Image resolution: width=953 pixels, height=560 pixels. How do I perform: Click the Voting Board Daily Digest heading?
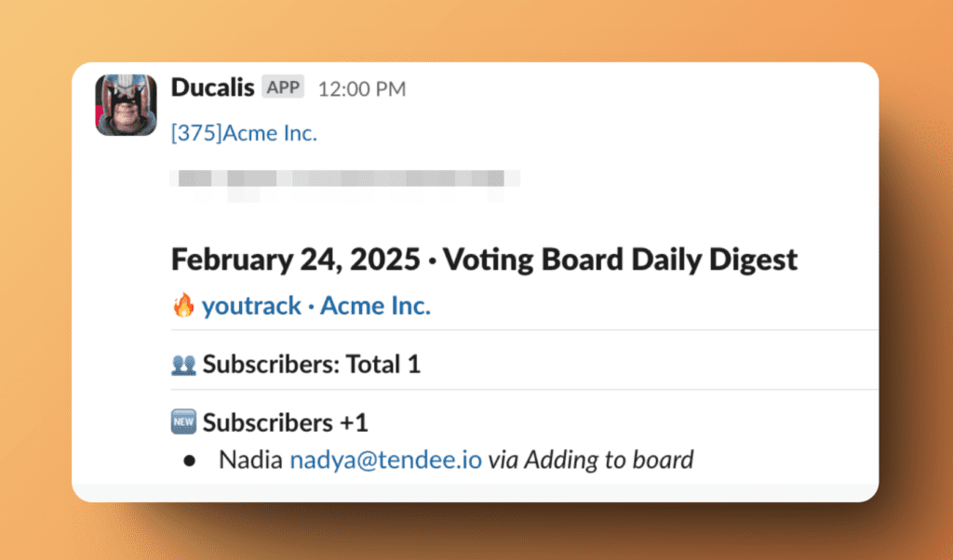coord(620,259)
